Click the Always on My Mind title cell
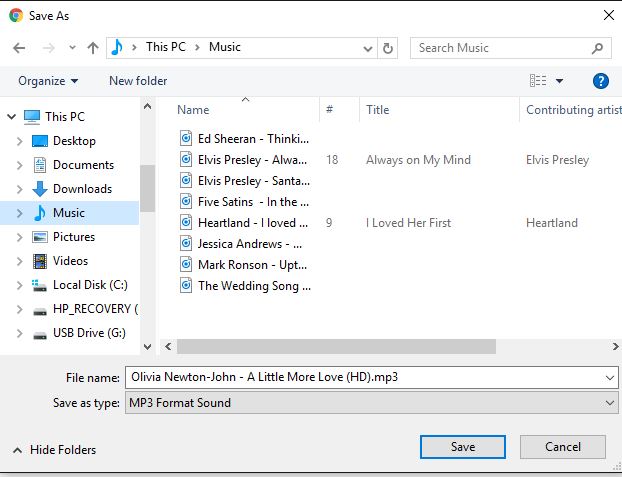Screen dimensions: 622x477 click(418, 160)
